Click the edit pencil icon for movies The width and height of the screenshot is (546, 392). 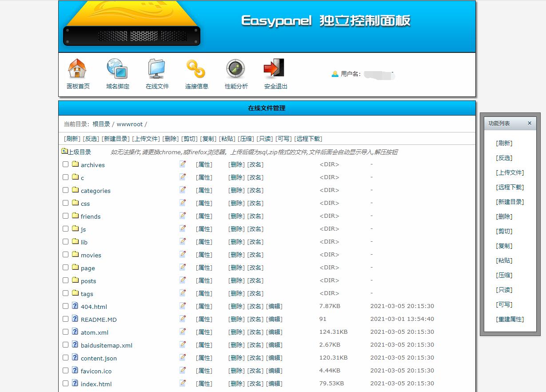(183, 254)
